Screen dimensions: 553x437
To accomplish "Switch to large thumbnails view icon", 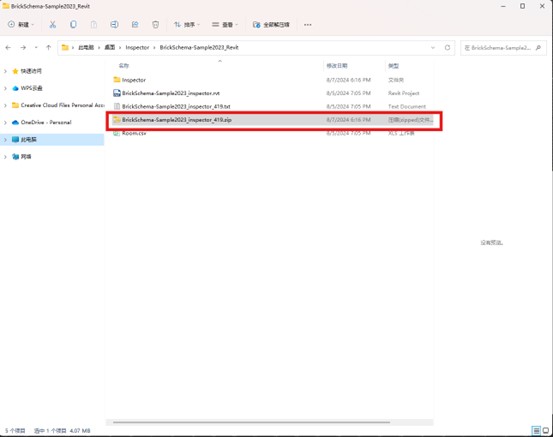I will pos(545,430).
